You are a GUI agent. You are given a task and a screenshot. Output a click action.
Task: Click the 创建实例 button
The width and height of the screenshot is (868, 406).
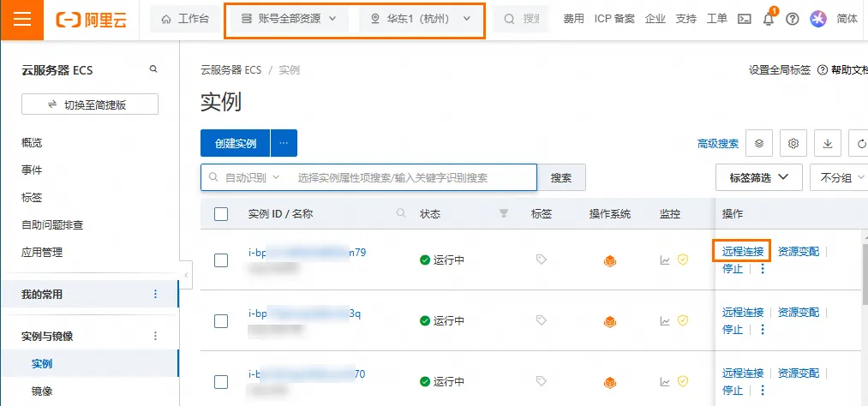point(236,143)
